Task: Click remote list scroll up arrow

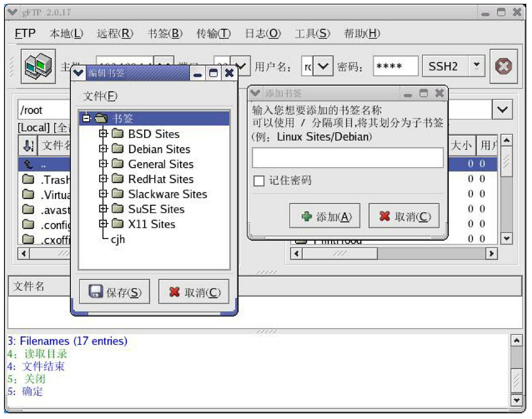Action: (506, 140)
